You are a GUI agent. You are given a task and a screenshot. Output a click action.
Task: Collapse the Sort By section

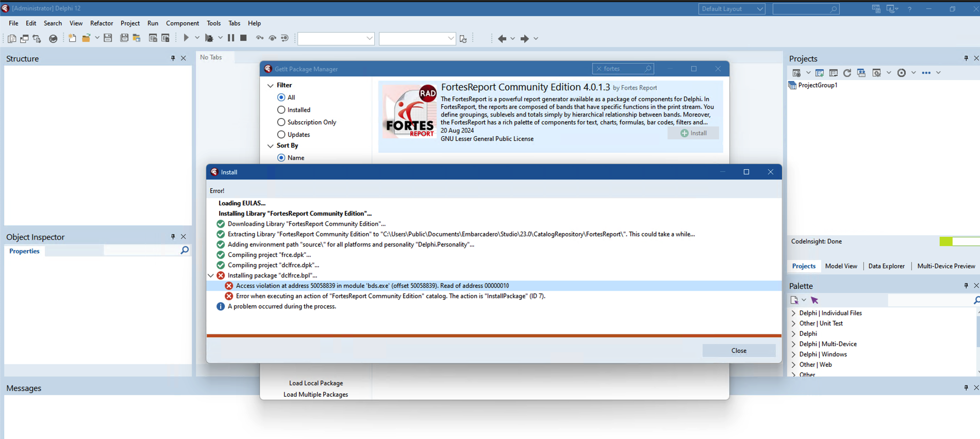(x=270, y=146)
